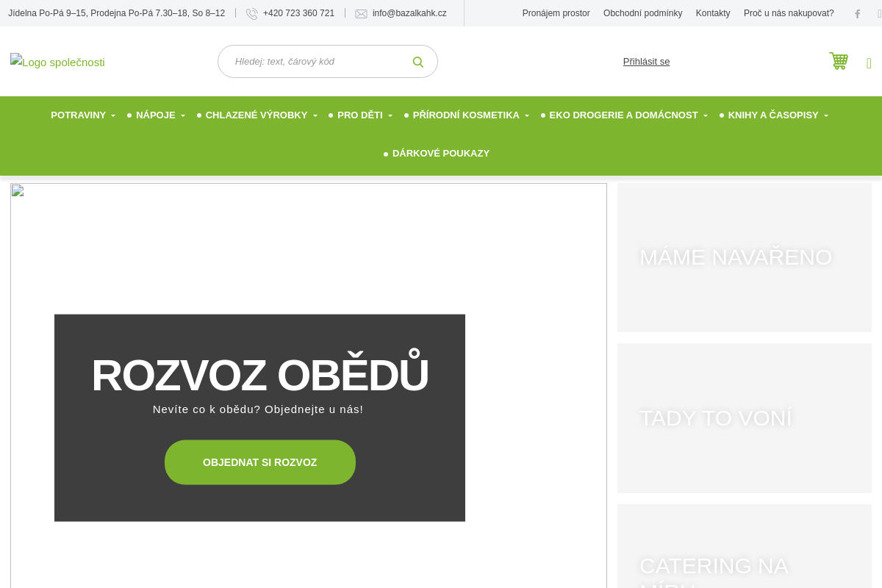Click the Objednat si rozvoz button
Image resolution: width=882 pixels, height=588 pixels.
coord(260,462)
